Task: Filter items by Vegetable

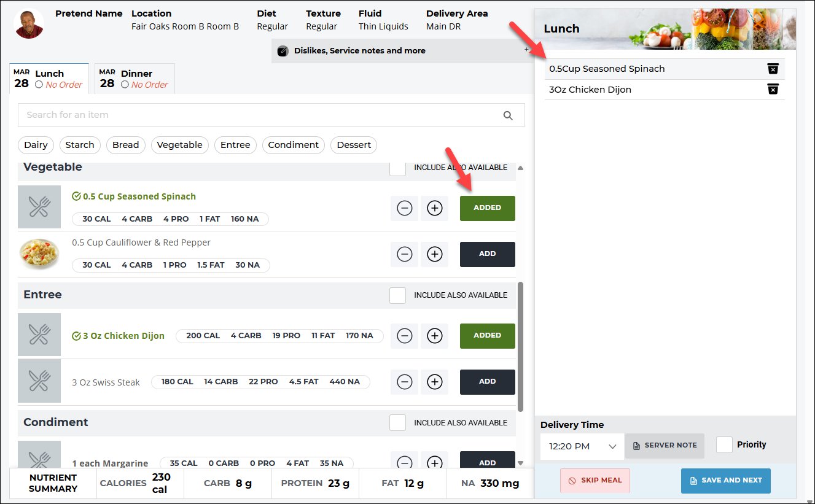Action: click(179, 145)
